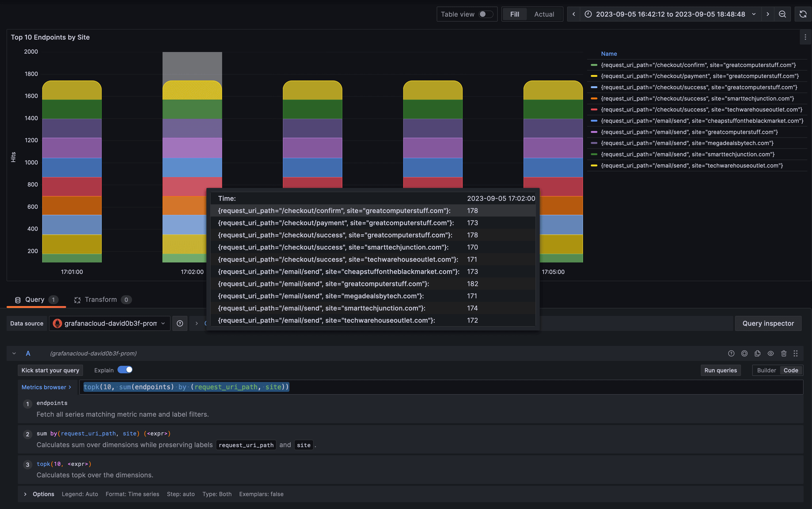
Task: Open the time range picker dropdown
Action: 671,14
